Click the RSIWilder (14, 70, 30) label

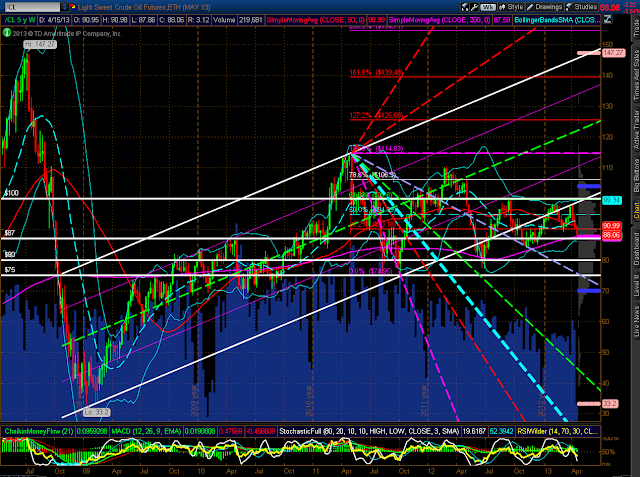click(x=558, y=431)
